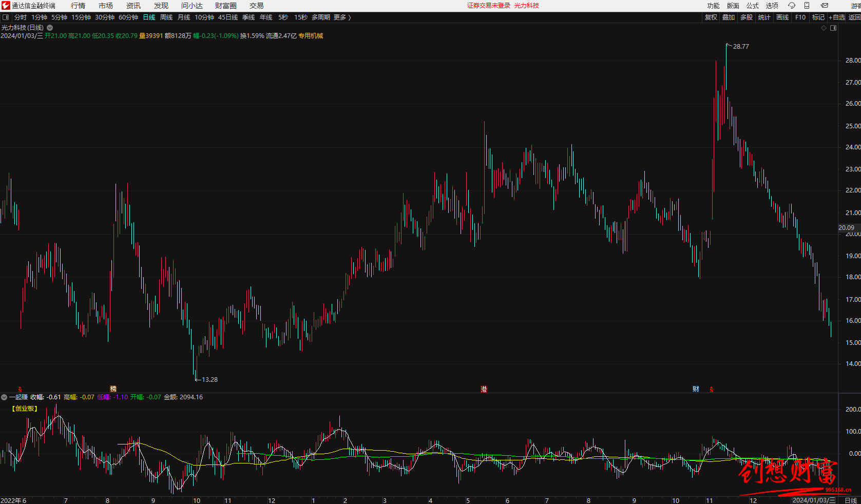The image size is (861, 504).
Task: Expand the 更多 period list
Action: 342,17
